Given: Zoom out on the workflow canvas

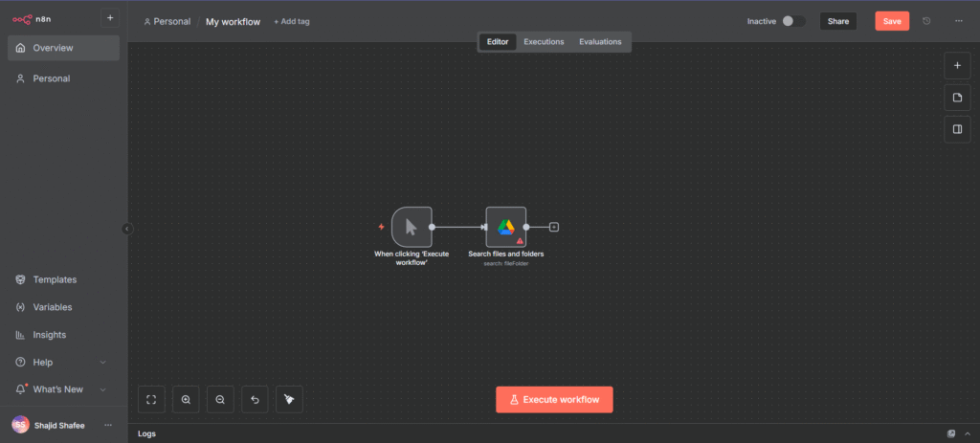Looking at the screenshot, I should click(220, 399).
